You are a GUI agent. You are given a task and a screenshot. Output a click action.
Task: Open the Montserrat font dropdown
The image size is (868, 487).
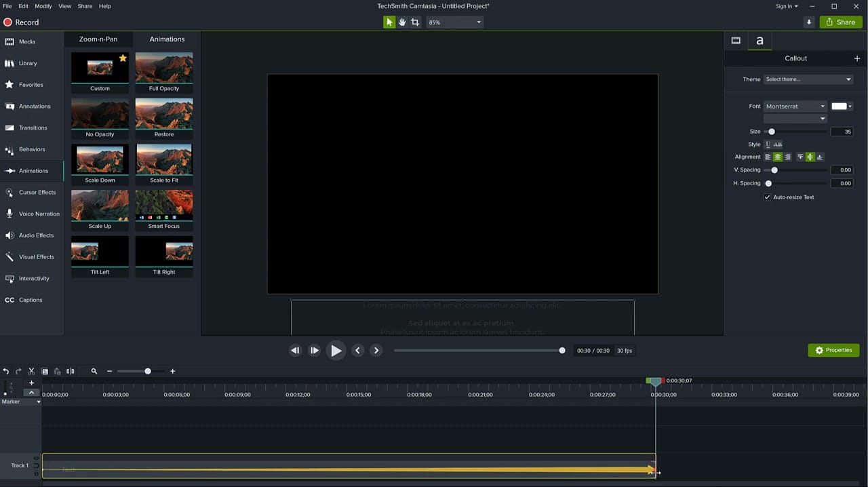point(794,106)
